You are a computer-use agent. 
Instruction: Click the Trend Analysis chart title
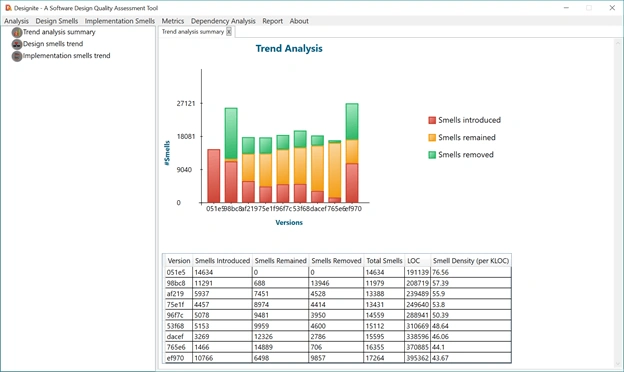point(289,49)
